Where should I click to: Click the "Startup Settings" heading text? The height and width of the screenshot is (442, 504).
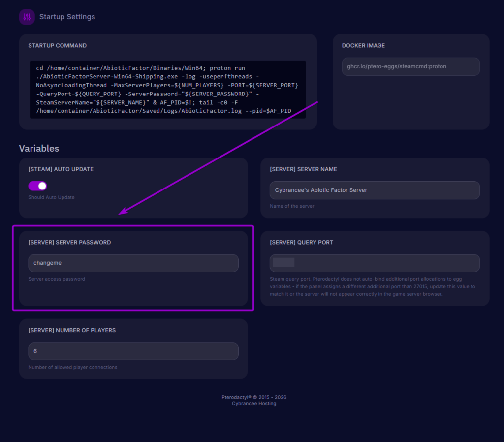point(67,17)
